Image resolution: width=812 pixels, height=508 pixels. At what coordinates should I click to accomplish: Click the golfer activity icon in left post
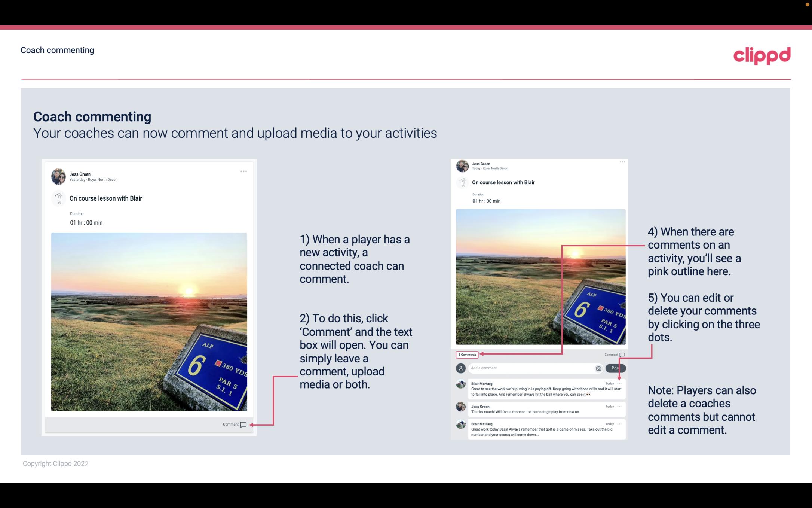coord(59,198)
